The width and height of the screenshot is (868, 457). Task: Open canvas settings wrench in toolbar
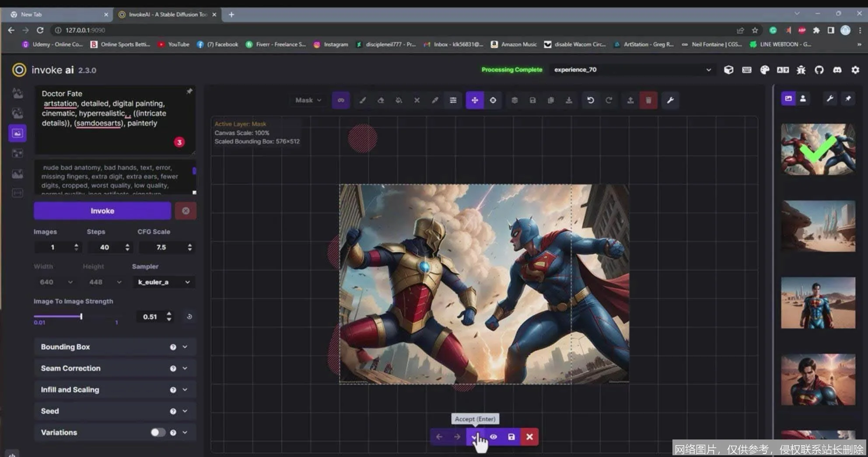[670, 100]
